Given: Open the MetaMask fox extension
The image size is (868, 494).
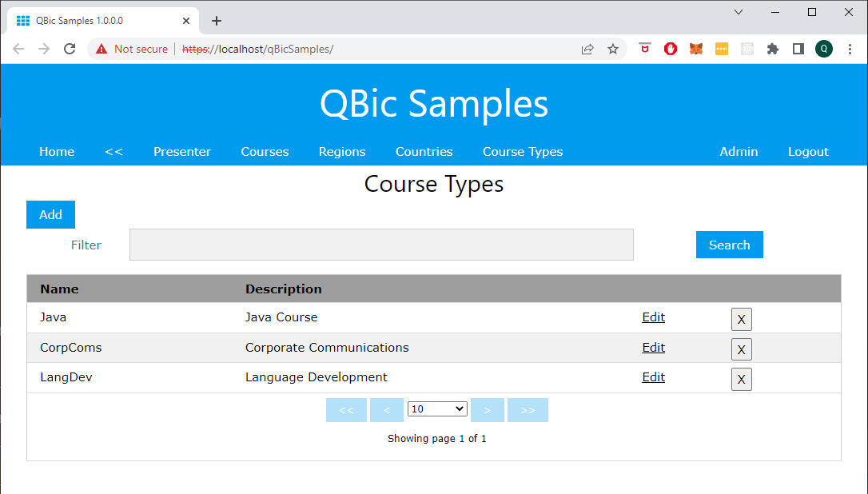Looking at the screenshot, I should point(695,49).
